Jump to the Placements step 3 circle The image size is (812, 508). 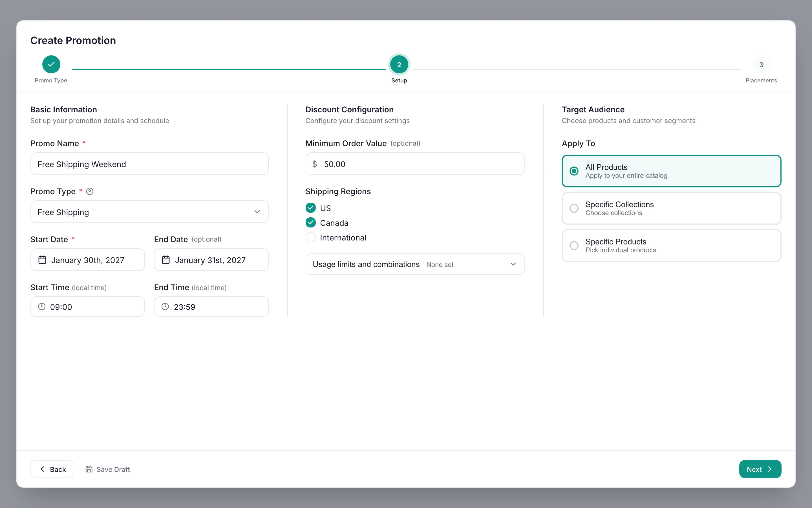point(761,64)
